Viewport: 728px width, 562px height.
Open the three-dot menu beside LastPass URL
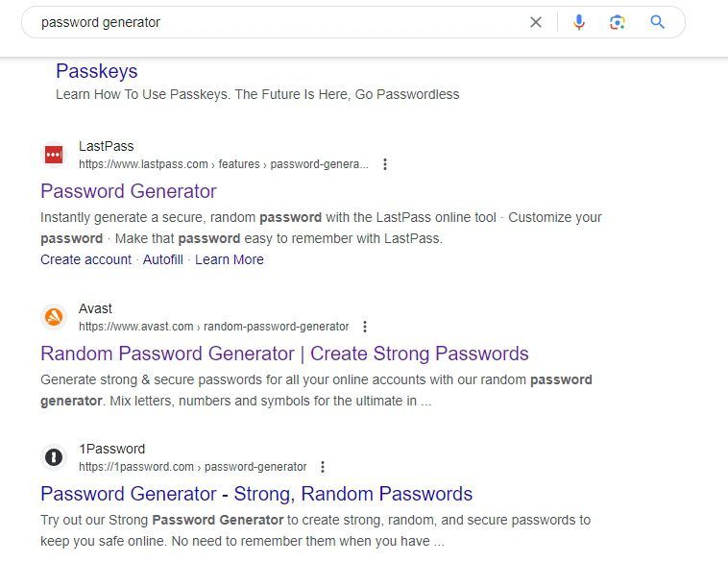point(385,164)
